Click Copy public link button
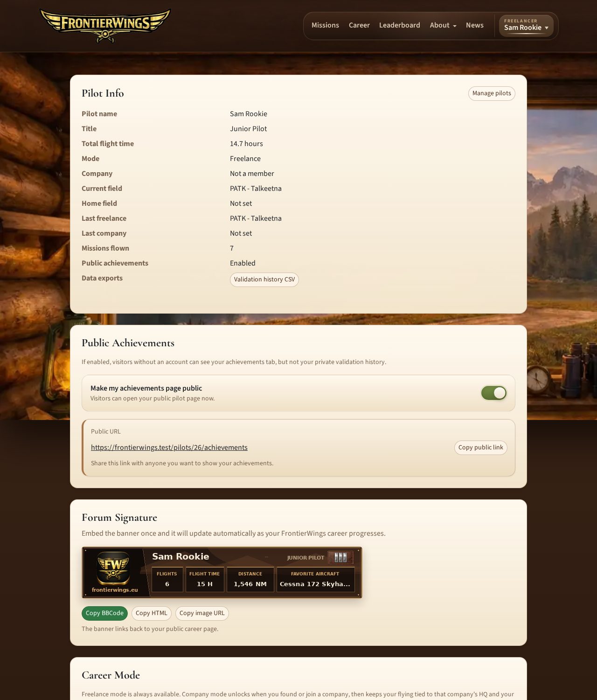Image resolution: width=597 pixels, height=700 pixels. [480, 448]
